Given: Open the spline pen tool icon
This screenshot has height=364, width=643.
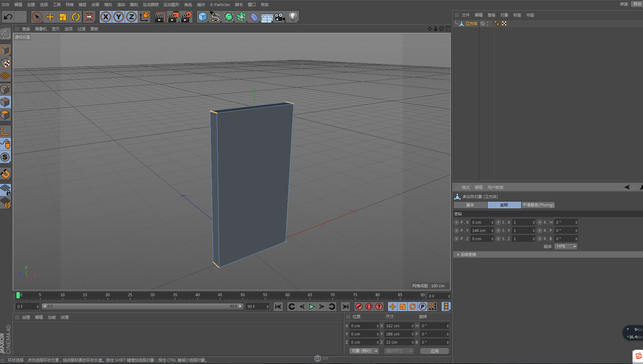Looking at the screenshot, I should point(215,17).
